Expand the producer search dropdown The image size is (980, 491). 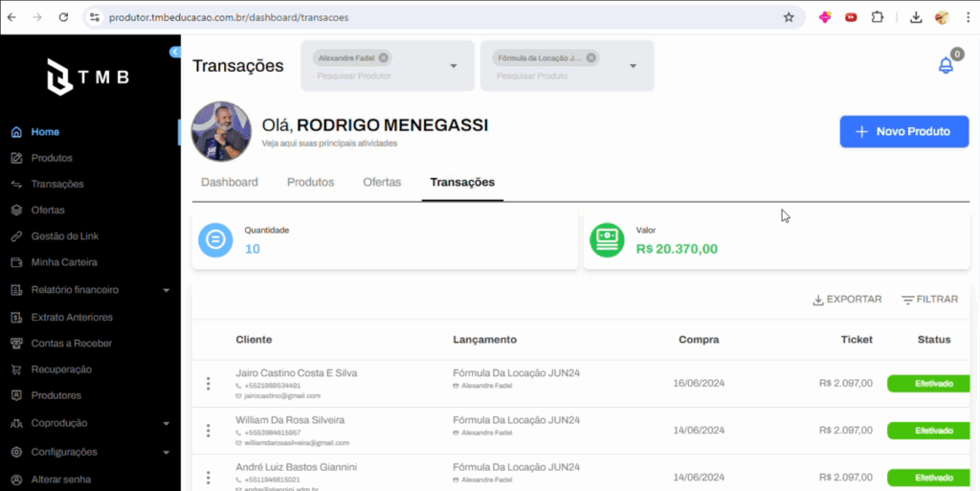[x=454, y=66]
